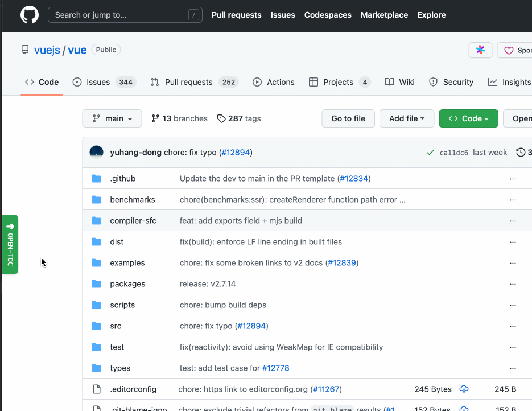Expand the truncated benchmarks commit message ellipsis
This screenshot has height=411, width=532.
[402, 200]
